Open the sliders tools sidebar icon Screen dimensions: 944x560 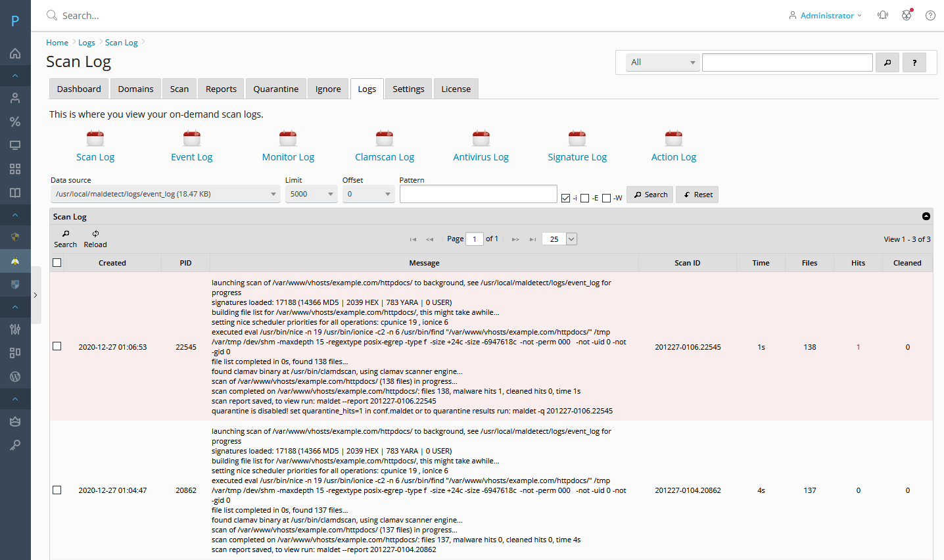coord(15,329)
